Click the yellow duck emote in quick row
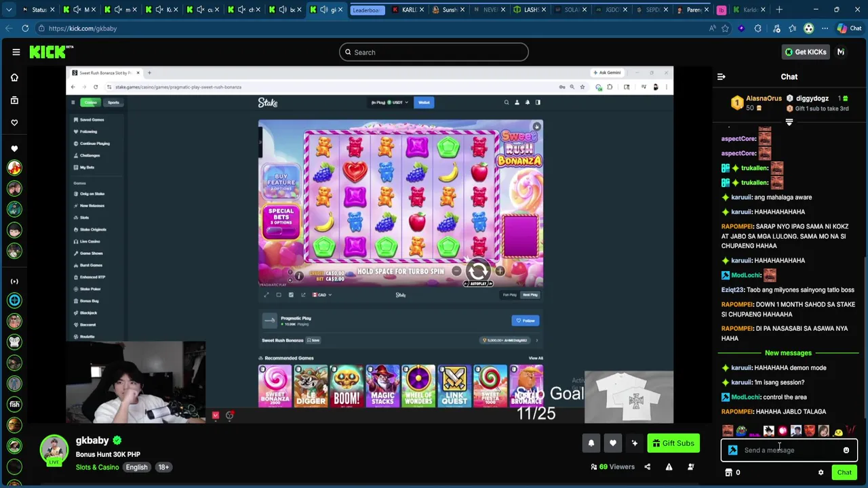This screenshot has height=488, width=868. click(838, 431)
